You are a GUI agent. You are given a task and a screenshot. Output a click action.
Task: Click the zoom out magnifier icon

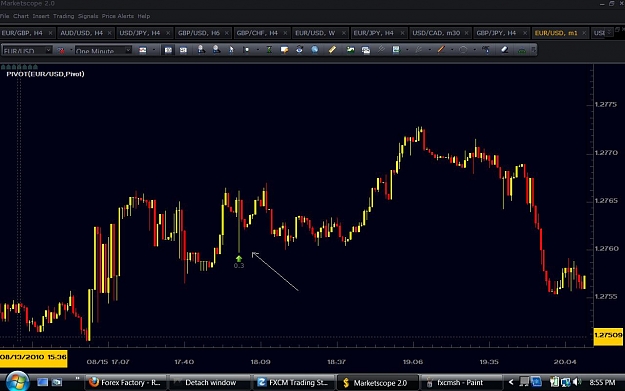pyautogui.click(x=216, y=50)
